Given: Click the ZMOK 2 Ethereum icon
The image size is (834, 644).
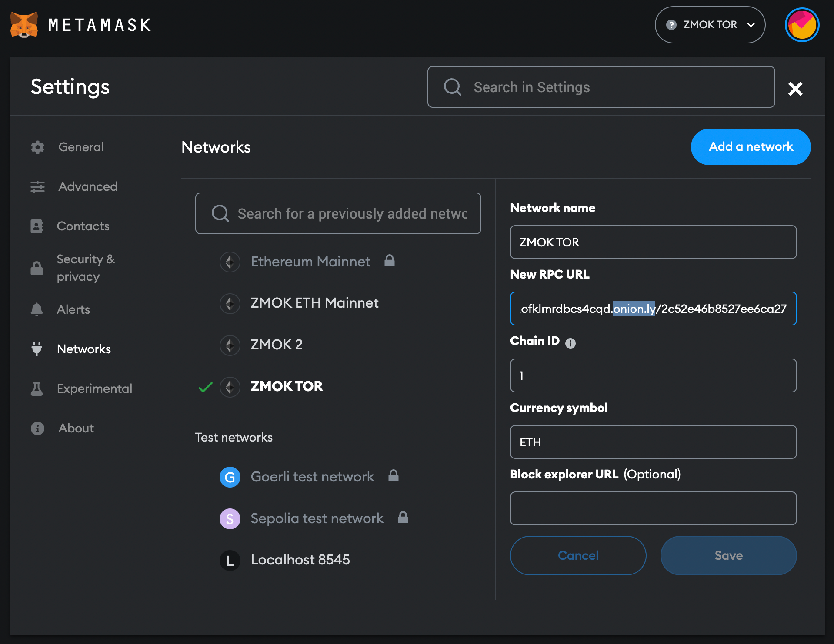Looking at the screenshot, I should coord(230,345).
